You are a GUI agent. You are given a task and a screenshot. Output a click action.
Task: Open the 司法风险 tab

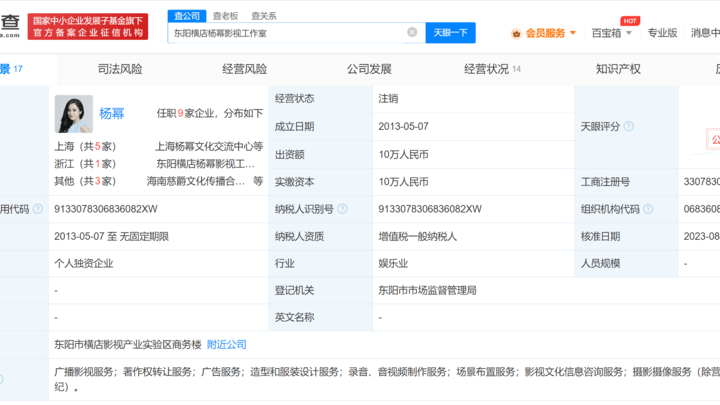pos(120,69)
